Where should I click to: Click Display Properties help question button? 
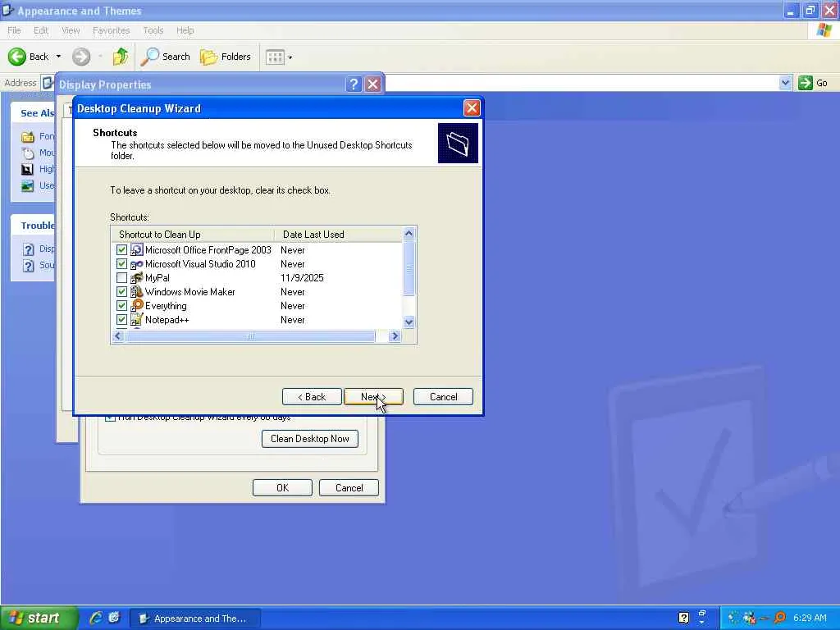click(354, 84)
